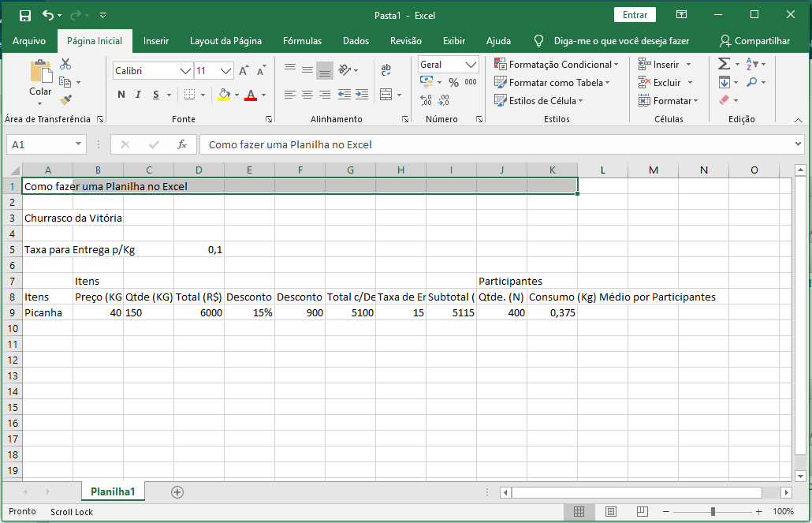Image resolution: width=812 pixels, height=523 pixels.
Task: Toggle italic formatting (I button)
Action: pyautogui.click(x=139, y=95)
